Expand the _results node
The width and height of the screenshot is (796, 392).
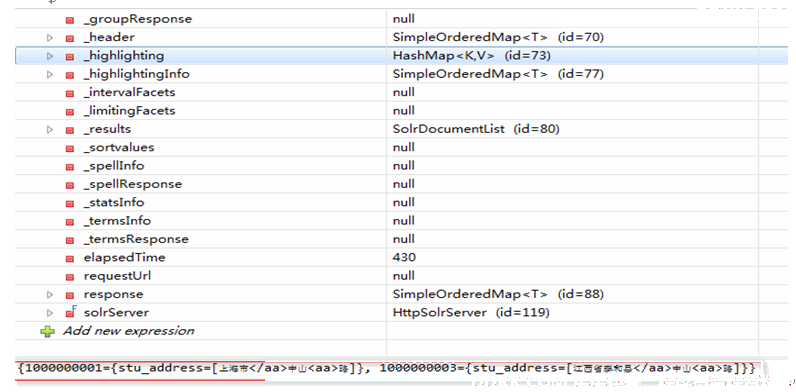point(50,129)
